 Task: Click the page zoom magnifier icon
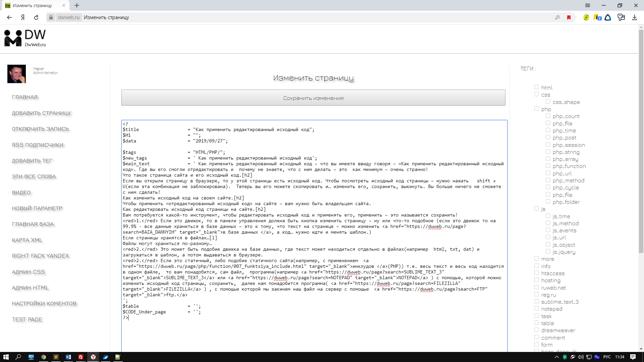click(557, 17)
